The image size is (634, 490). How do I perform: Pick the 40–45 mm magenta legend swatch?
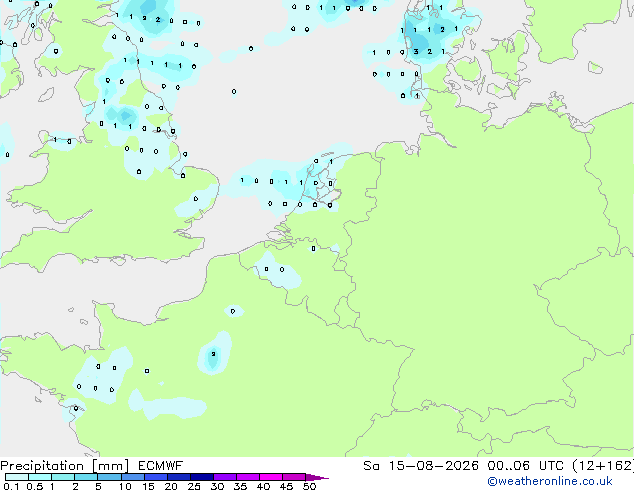[271, 477]
